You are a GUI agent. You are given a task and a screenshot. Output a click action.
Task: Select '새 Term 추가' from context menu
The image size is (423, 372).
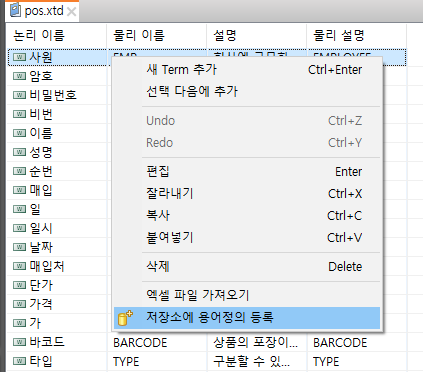247,70
